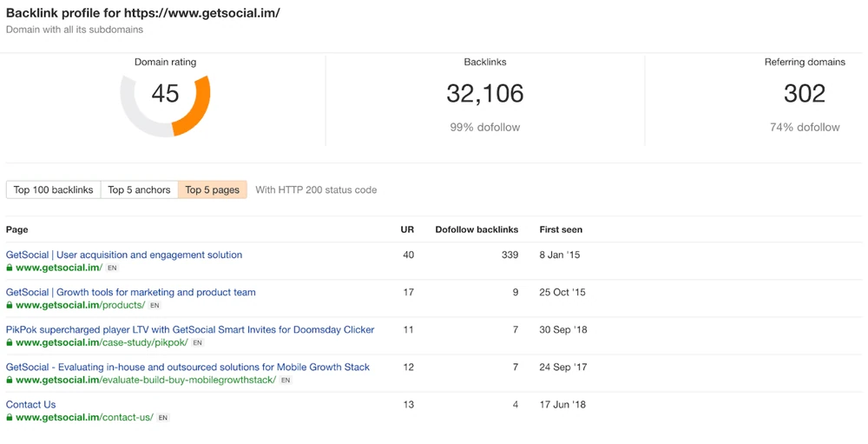Click the Backlink profile heading
The image size is (868, 444).
[x=143, y=13]
